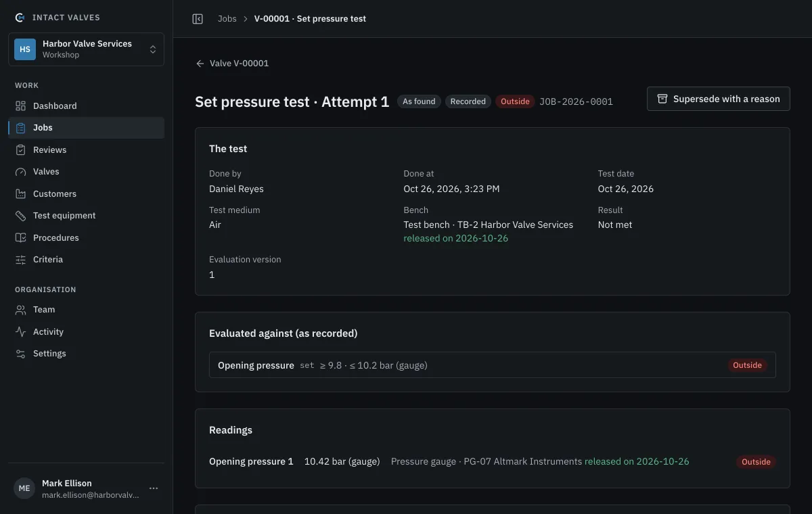Click the ME user avatar

(24, 488)
